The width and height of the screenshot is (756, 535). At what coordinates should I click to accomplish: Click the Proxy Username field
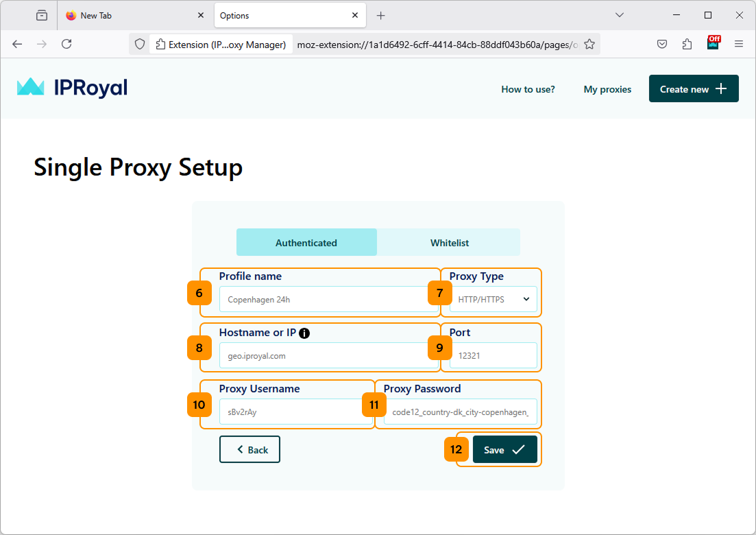point(296,412)
